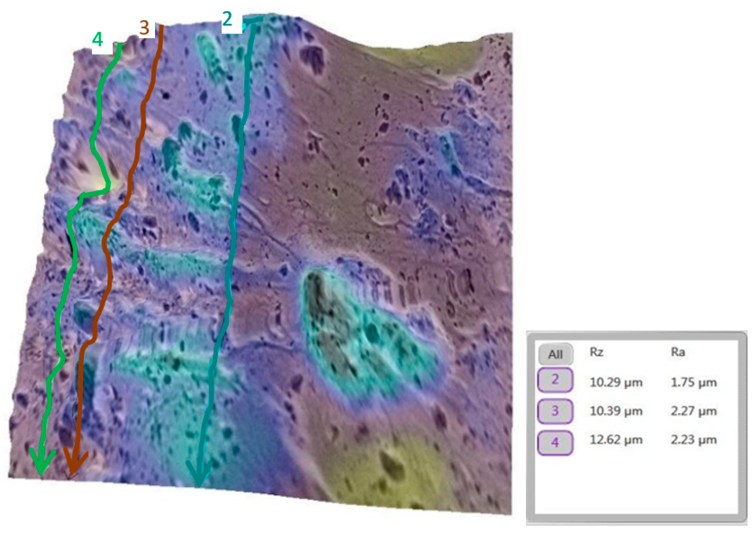The height and width of the screenshot is (540, 756).
Task: Click the 2.27 µm Ra value
Action: click(693, 411)
